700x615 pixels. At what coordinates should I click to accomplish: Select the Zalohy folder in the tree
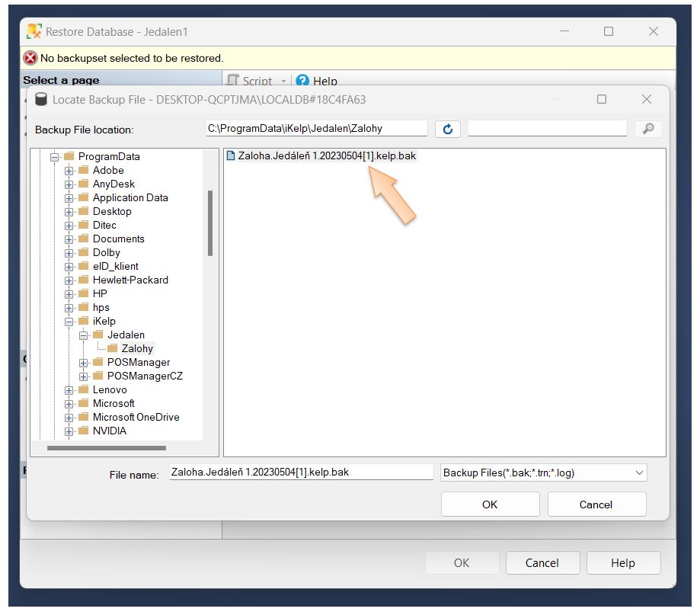(137, 348)
